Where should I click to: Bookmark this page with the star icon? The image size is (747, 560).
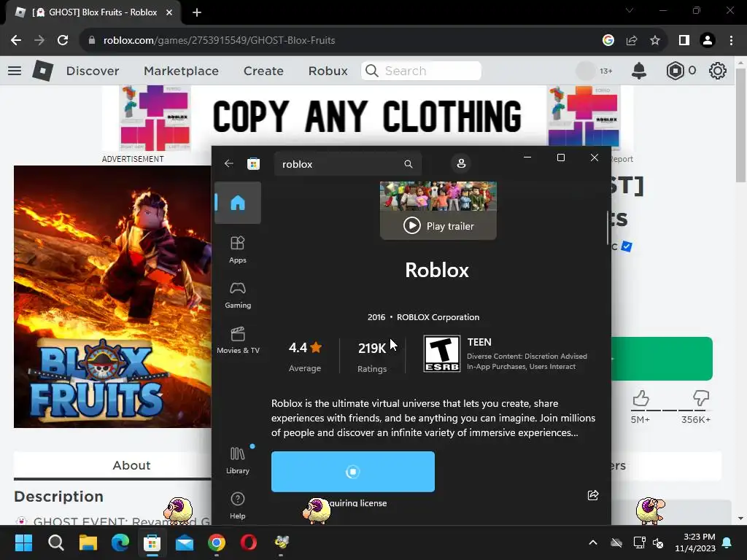655,41
